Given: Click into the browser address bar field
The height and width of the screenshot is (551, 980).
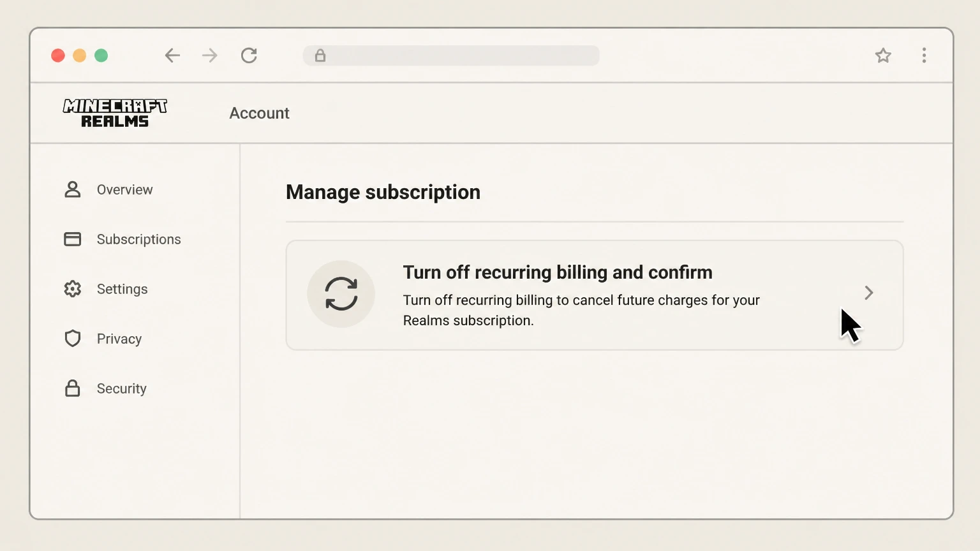Looking at the screenshot, I should tap(451, 55).
